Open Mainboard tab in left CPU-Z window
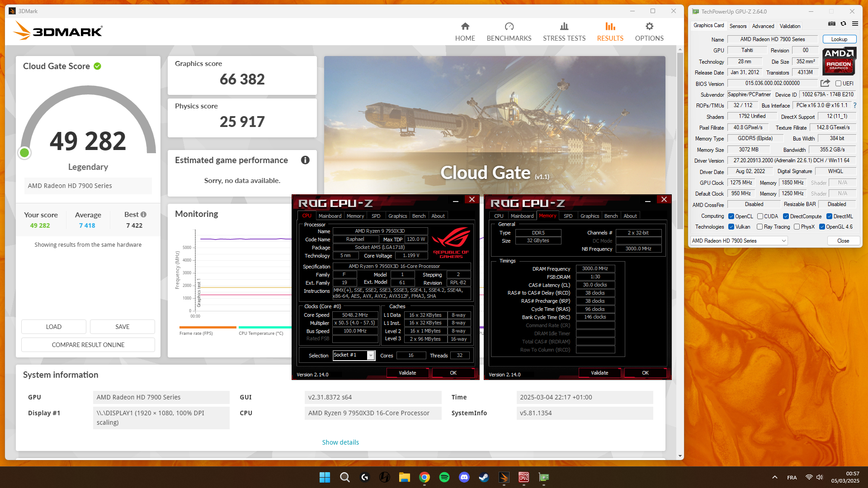This screenshot has height=488, width=868. tap(330, 216)
